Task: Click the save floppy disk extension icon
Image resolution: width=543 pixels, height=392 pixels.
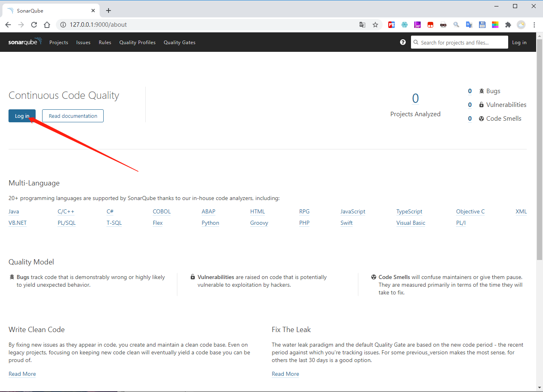Action: click(x=482, y=25)
